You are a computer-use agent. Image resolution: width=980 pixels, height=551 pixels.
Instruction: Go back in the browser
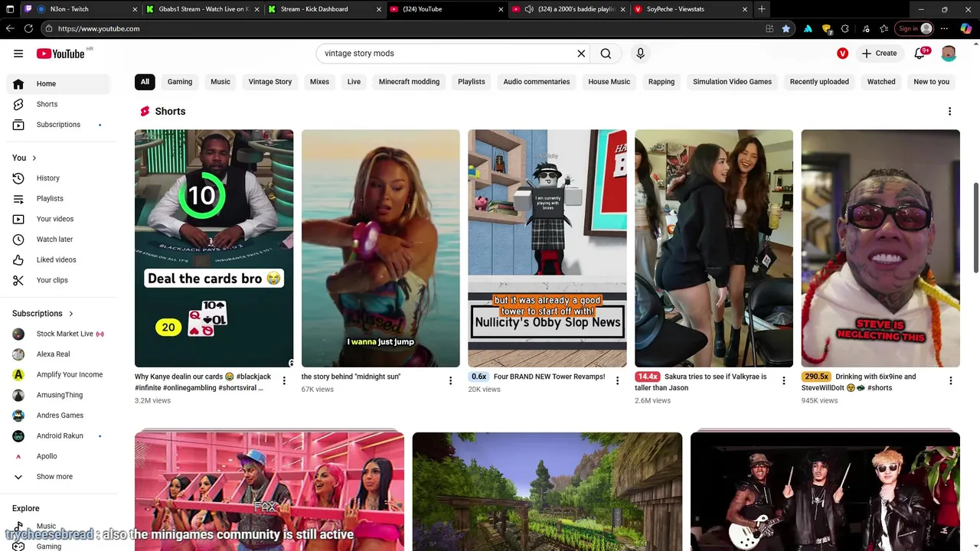[x=10, y=28]
